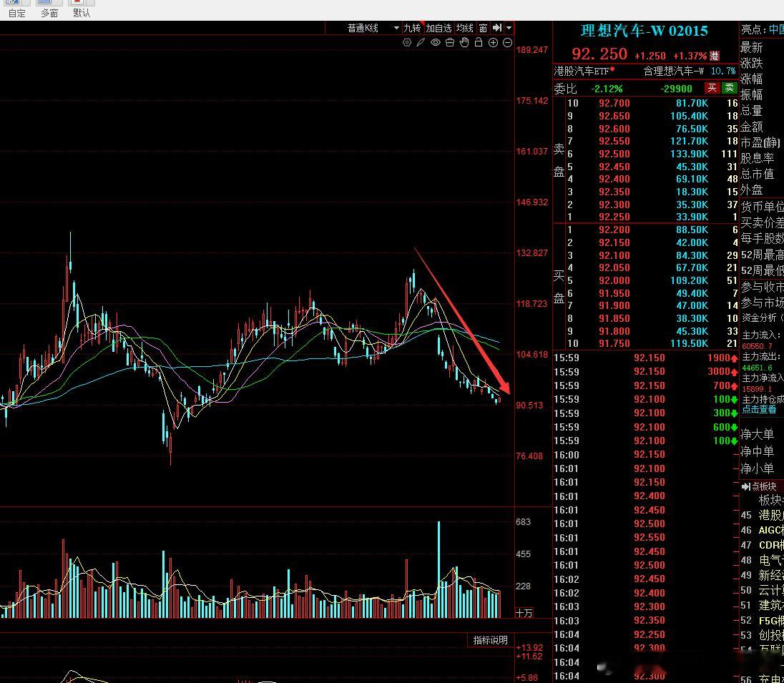The image size is (784, 683).
Task: Click the 主力流入 label
Action: click(762, 335)
